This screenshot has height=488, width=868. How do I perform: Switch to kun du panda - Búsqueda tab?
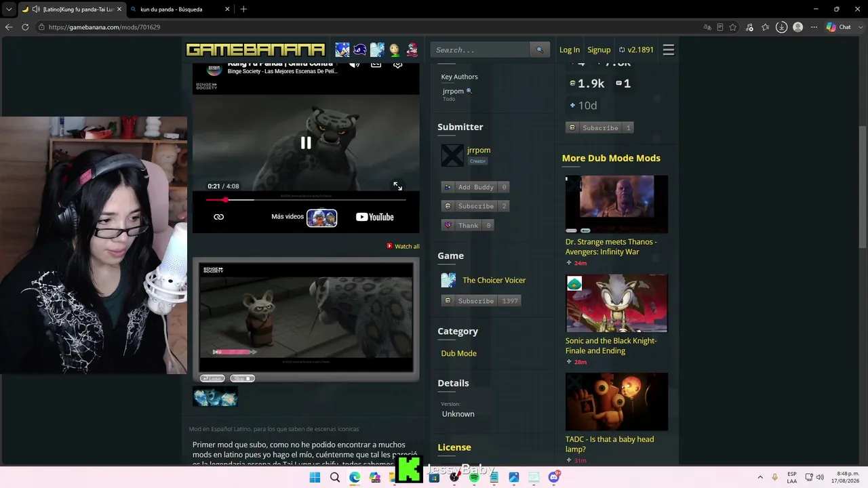coord(179,9)
